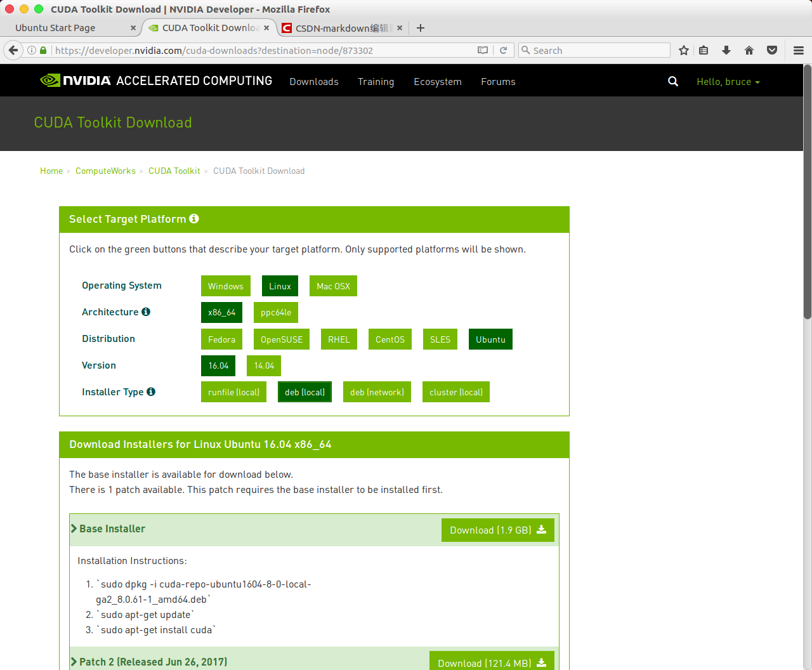Select Linux operating system
Image resolution: width=812 pixels, height=670 pixels.
tap(280, 286)
